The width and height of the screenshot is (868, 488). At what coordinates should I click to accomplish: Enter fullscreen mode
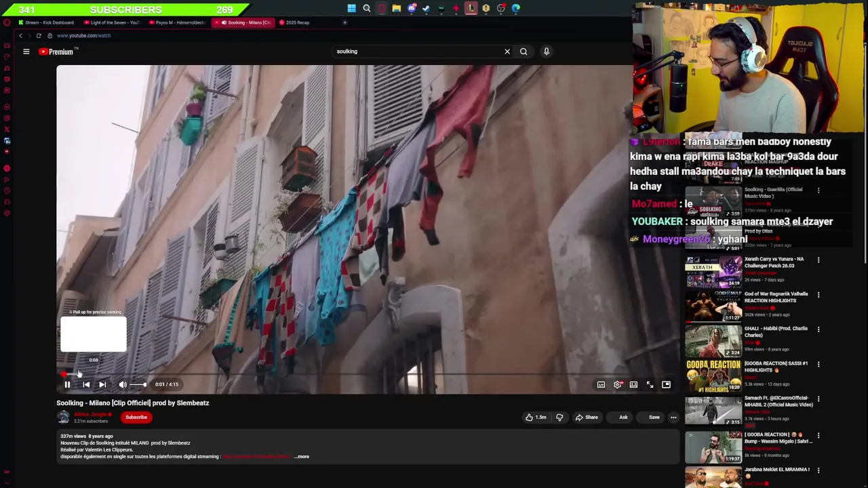click(x=650, y=384)
